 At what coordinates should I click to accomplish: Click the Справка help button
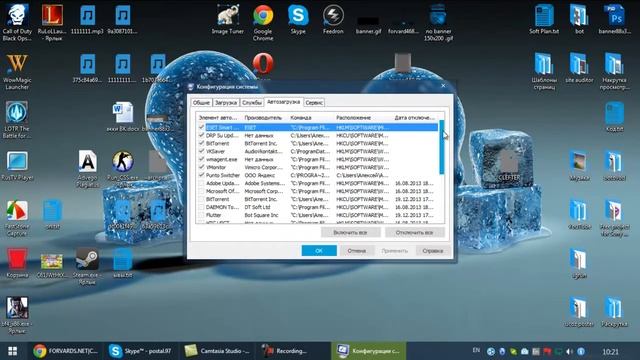click(x=433, y=251)
